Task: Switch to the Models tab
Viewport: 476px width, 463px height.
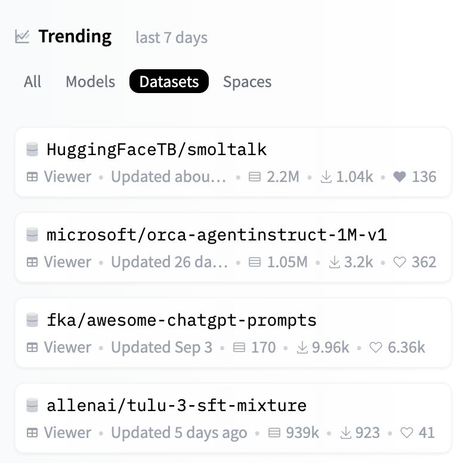Action: (x=91, y=81)
